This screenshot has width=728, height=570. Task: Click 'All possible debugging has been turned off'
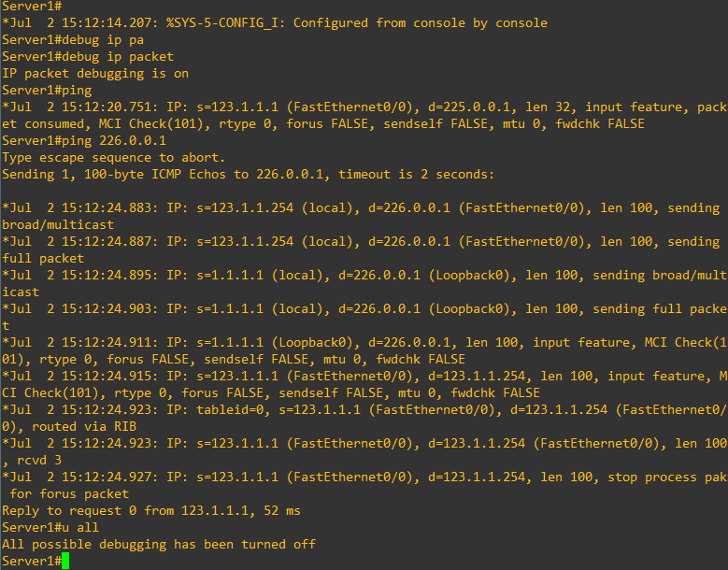(x=159, y=544)
